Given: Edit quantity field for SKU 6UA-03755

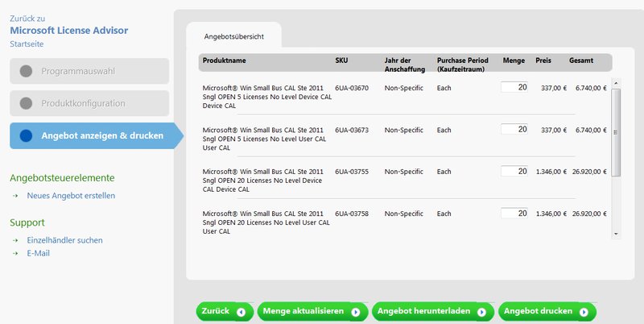Looking at the screenshot, I should (514, 171).
